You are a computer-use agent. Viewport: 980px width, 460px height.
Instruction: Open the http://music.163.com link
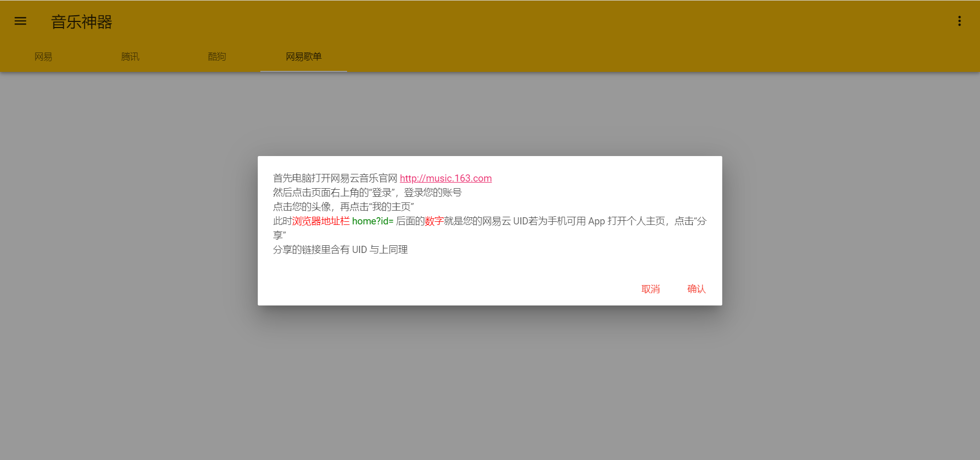pyautogui.click(x=446, y=178)
